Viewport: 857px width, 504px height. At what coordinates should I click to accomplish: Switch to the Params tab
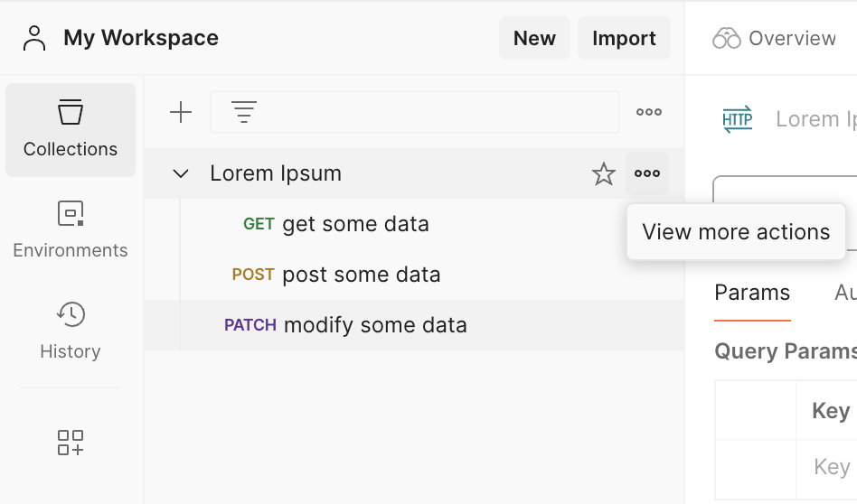(752, 293)
